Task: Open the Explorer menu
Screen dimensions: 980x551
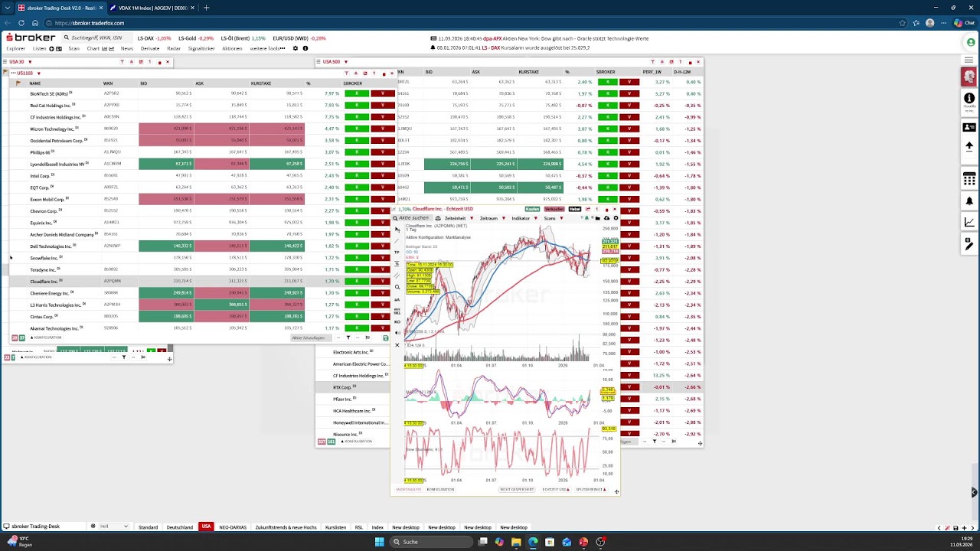Action: click(x=15, y=48)
